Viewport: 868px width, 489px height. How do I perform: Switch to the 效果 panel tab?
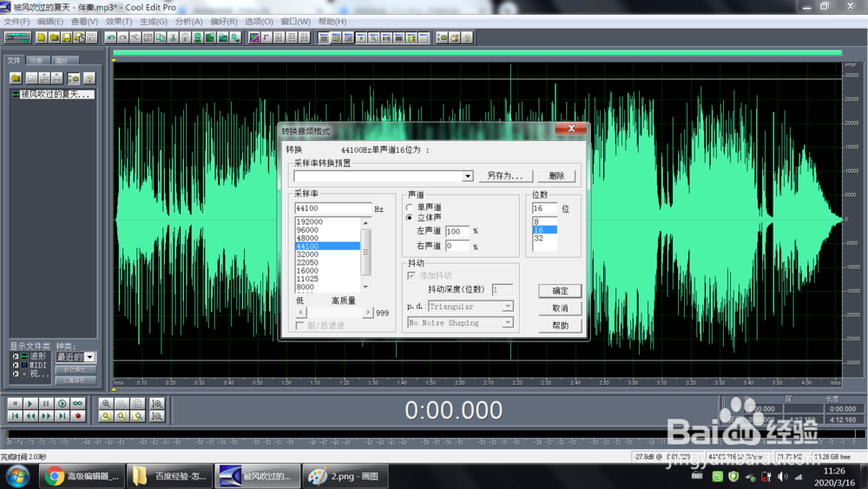pos(36,60)
